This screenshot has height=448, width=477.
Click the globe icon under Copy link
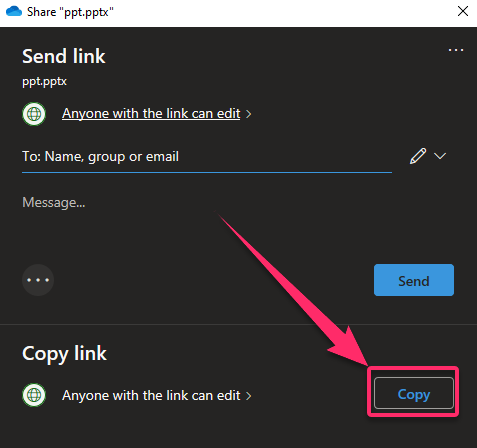pos(34,395)
